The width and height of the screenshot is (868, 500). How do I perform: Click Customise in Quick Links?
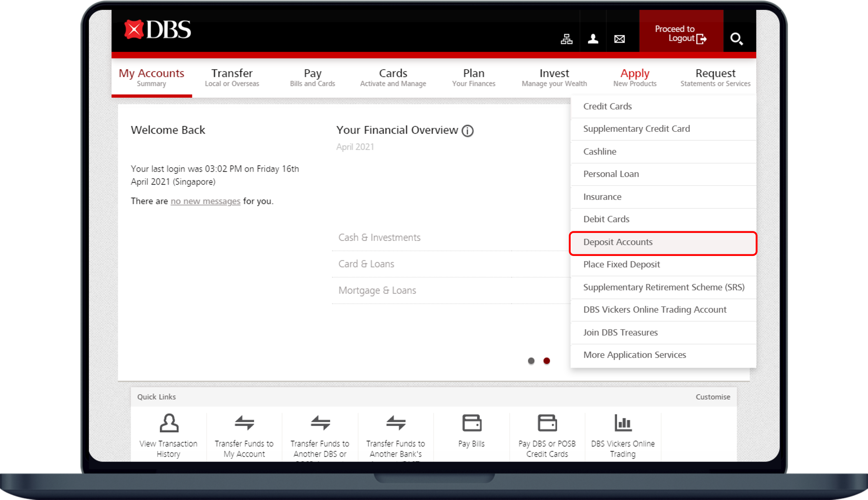tap(713, 397)
